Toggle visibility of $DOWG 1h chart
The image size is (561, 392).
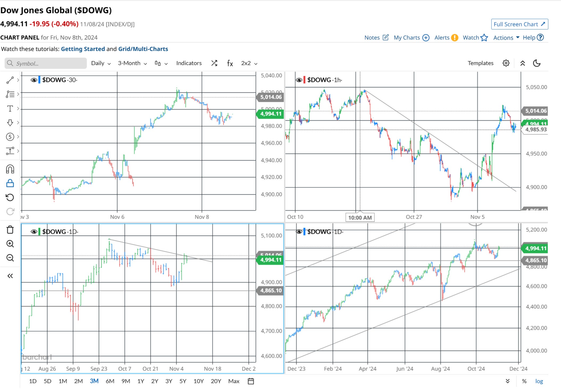point(299,80)
